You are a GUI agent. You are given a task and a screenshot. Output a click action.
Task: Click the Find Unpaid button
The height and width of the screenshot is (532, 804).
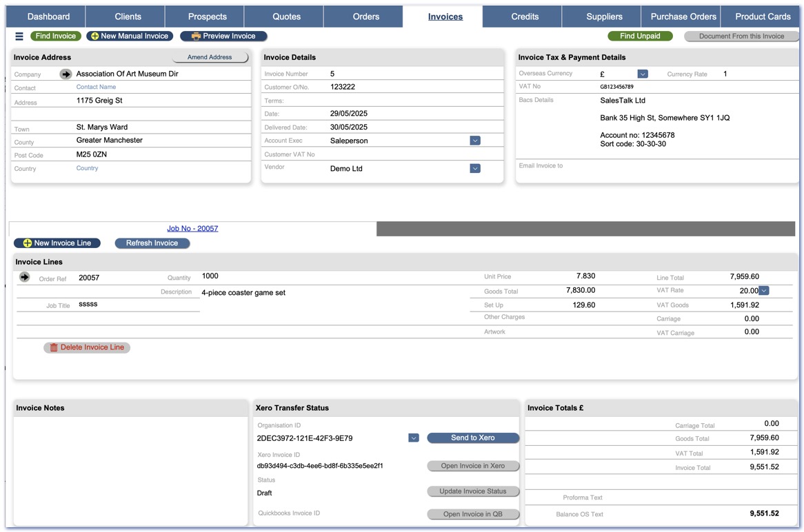[x=640, y=36]
